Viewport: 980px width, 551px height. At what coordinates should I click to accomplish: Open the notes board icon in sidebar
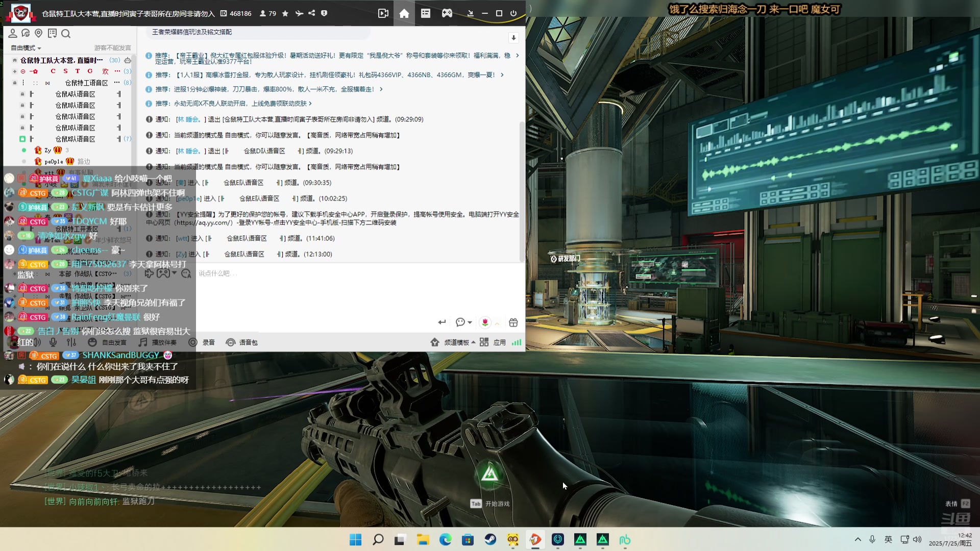[x=52, y=33]
